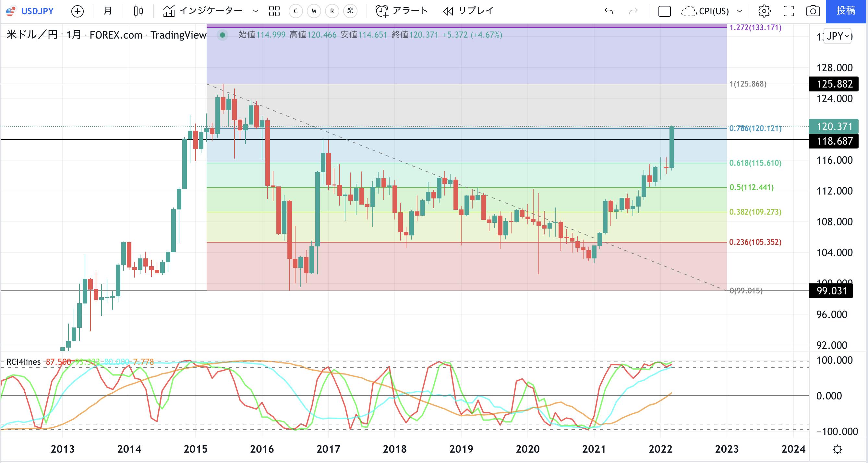Redo the last chart action
The height and width of the screenshot is (463, 868).
pyautogui.click(x=633, y=11)
